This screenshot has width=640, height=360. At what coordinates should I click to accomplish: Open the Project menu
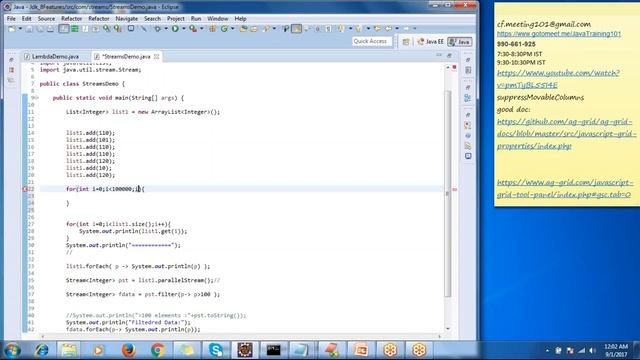pos(176,19)
